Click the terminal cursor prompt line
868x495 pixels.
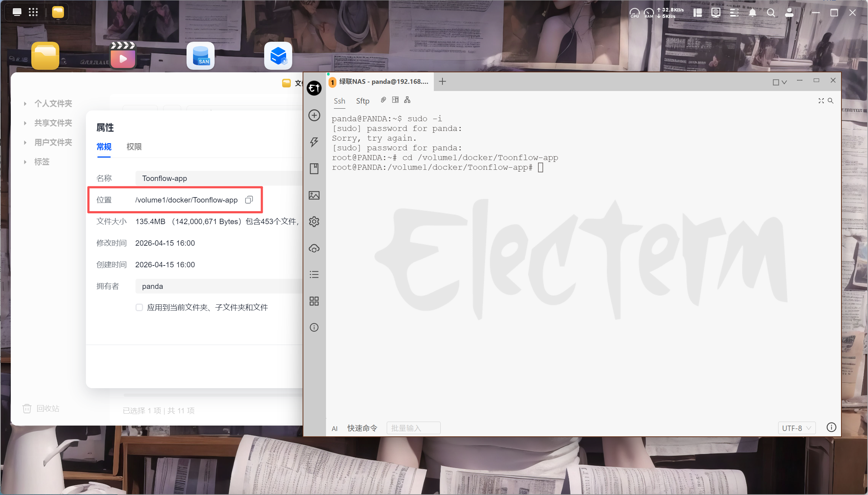(x=437, y=167)
